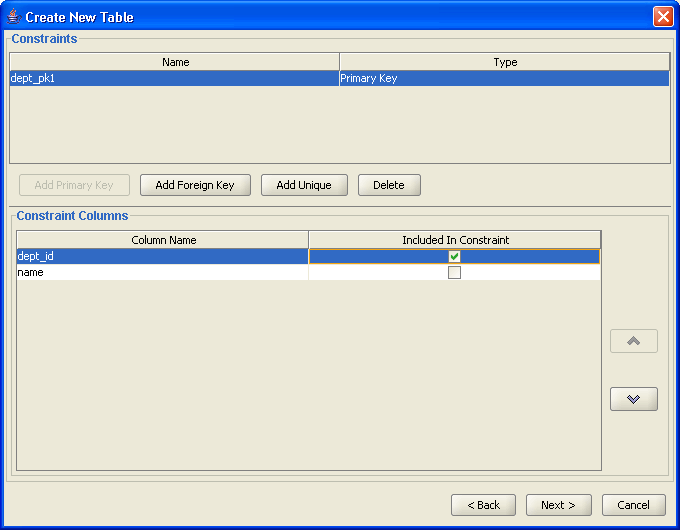Click the move up double-chevron button

pyautogui.click(x=633, y=341)
